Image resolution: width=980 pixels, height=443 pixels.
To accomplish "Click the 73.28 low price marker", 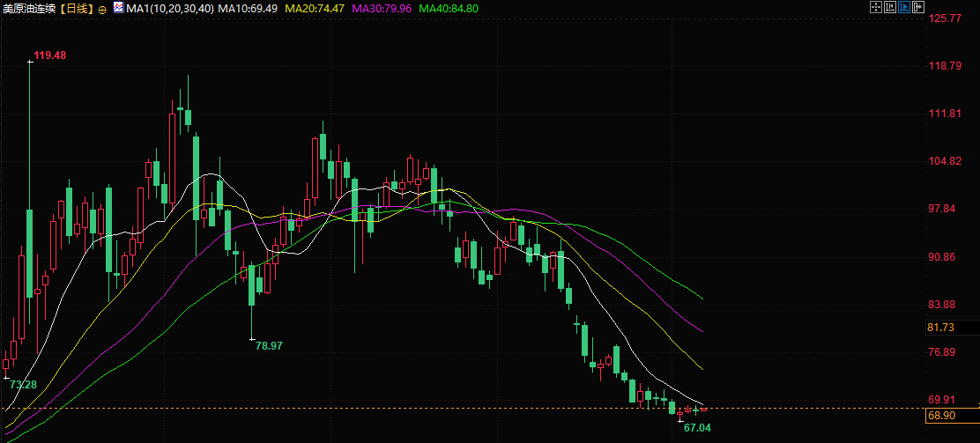I will tap(23, 385).
